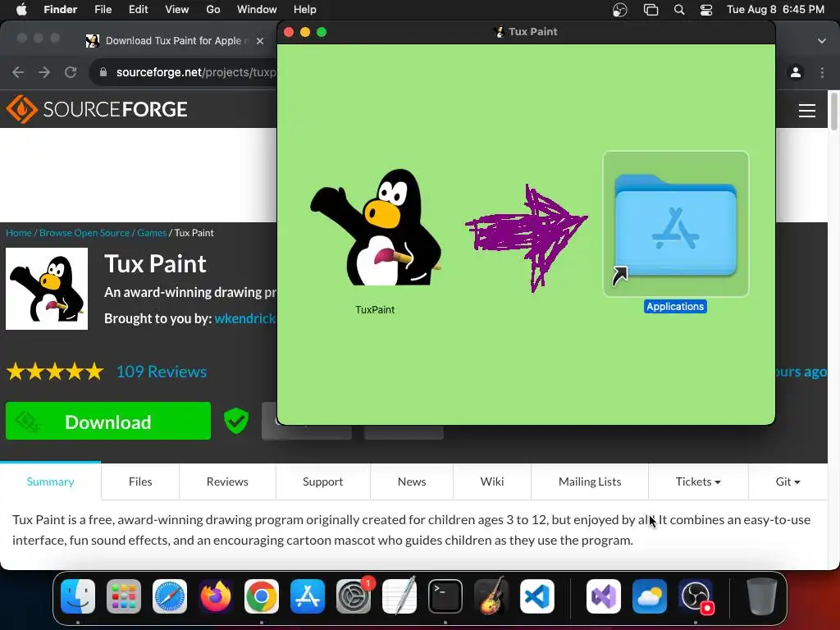Open the File menu
This screenshot has height=630, width=840.
point(103,10)
